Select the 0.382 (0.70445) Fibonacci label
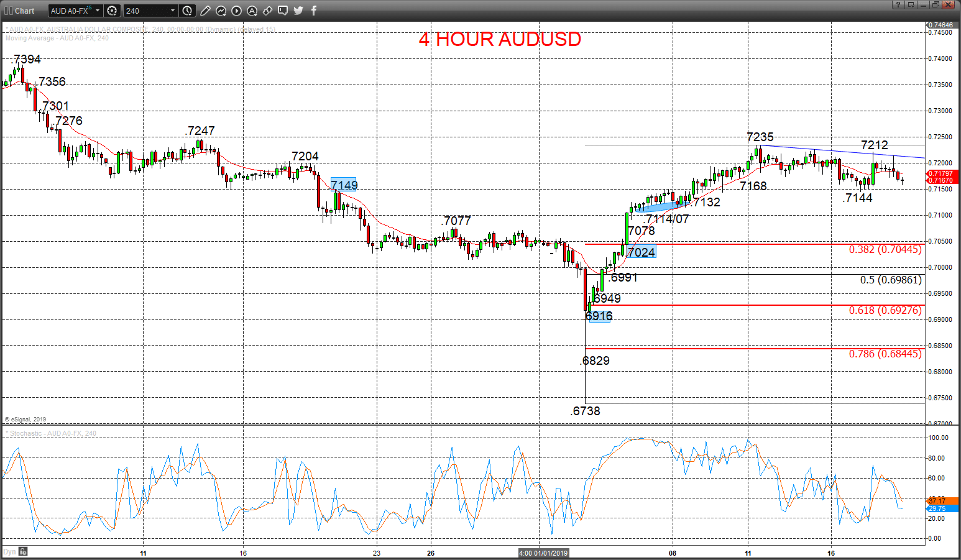 click(x=885, y=249)
